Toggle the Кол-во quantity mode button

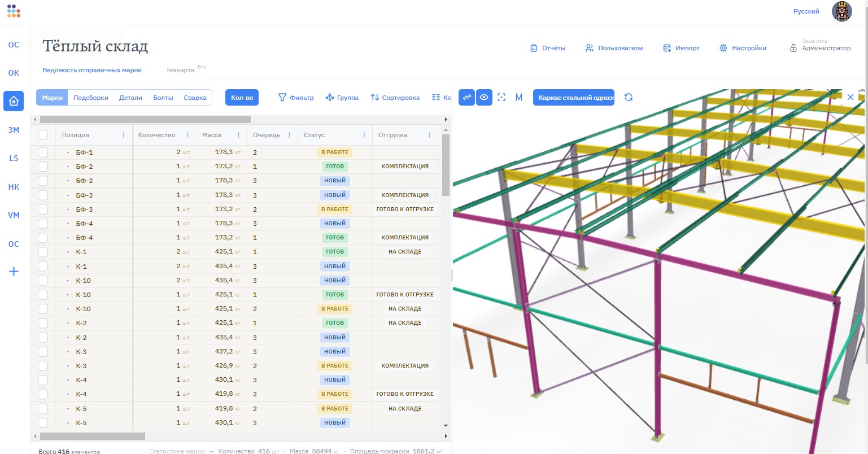[242, 98]
